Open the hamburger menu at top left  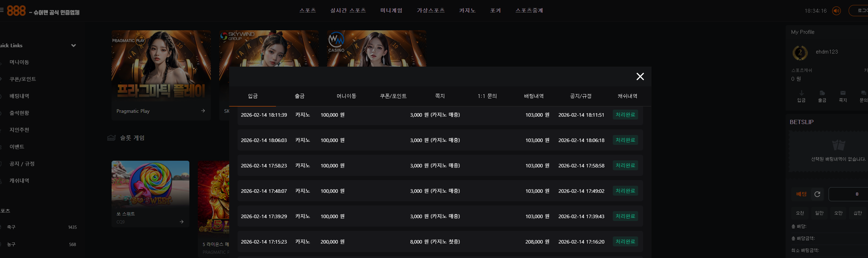point(1,10)
